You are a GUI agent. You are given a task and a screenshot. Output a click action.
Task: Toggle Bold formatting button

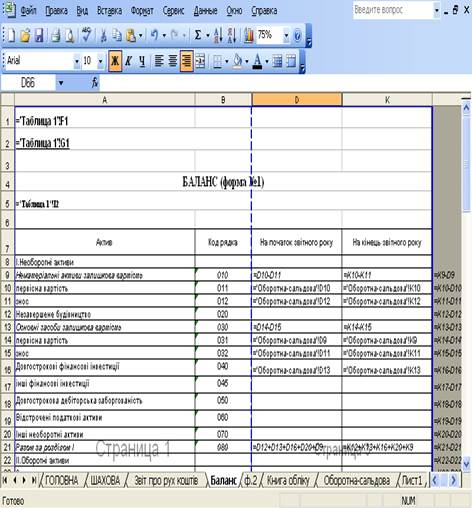(115, 61)
